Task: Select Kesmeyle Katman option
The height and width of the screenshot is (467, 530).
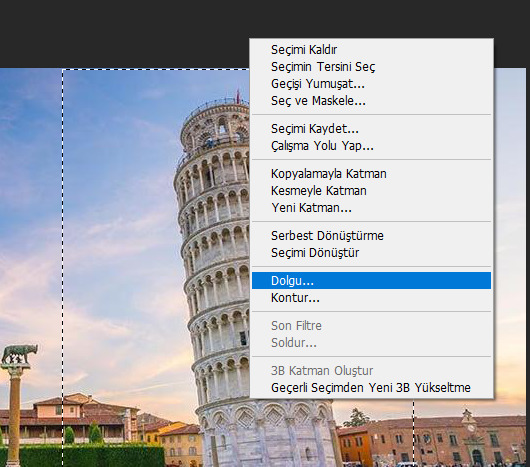Action: (371, 191)
